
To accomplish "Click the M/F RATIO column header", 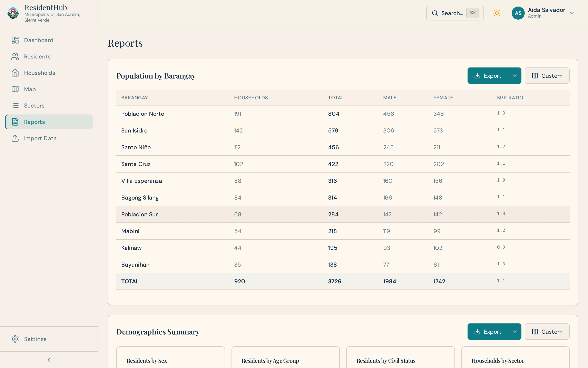I will (510, 98).
